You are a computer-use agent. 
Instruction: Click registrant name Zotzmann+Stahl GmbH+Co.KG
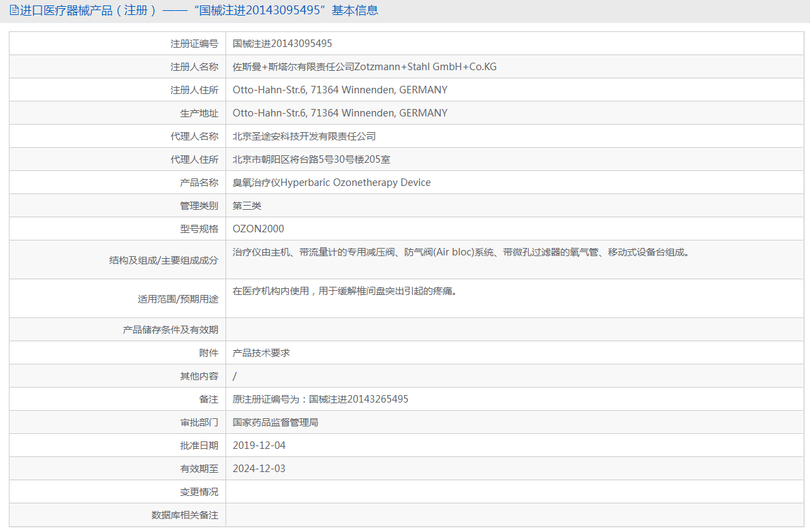364,66
